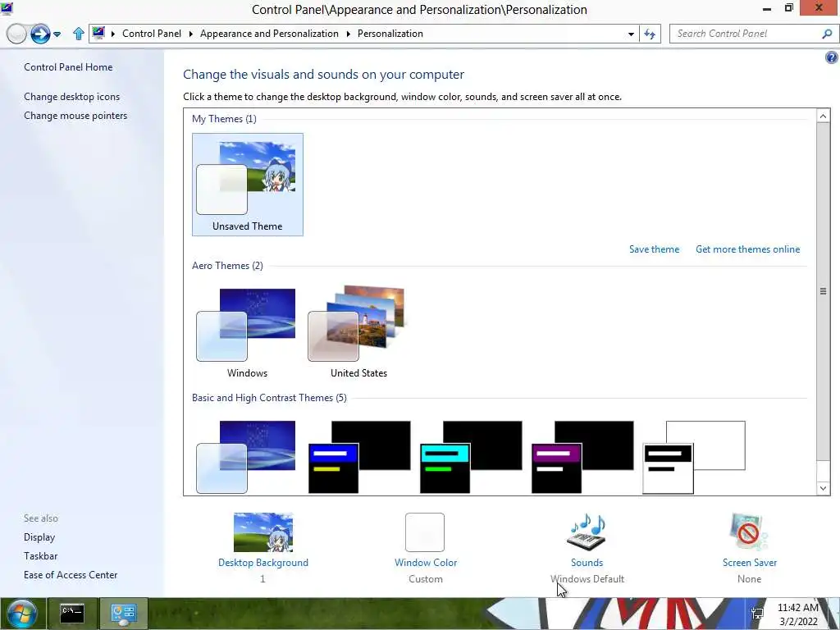This screenshot has height=630, width=840.
Task: Select the purple-titled high contrast black theme
Action: click(x=582, y=456)
